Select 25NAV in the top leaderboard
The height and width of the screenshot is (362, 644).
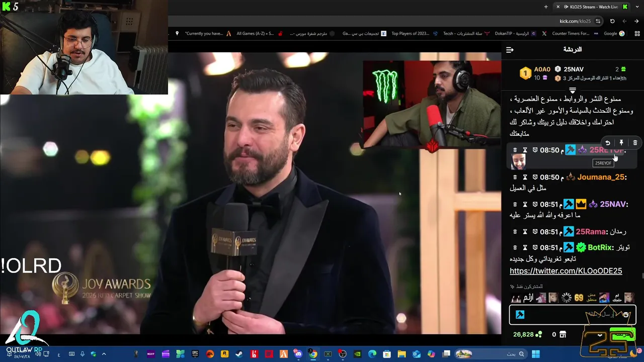tap(573, 69)
